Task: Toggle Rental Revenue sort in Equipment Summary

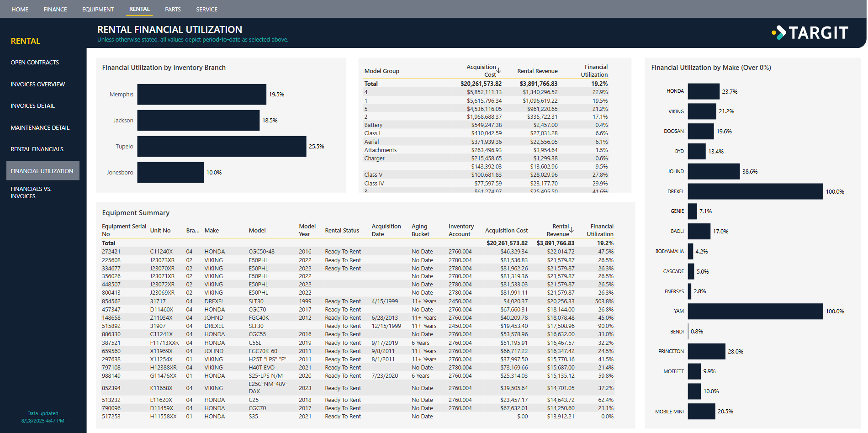Action: 559,230
